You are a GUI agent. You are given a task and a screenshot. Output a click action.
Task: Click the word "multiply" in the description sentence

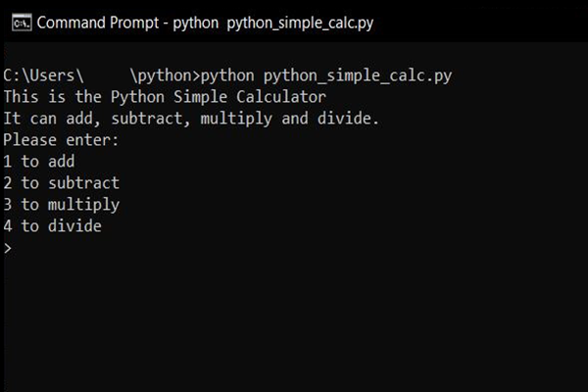236,120
